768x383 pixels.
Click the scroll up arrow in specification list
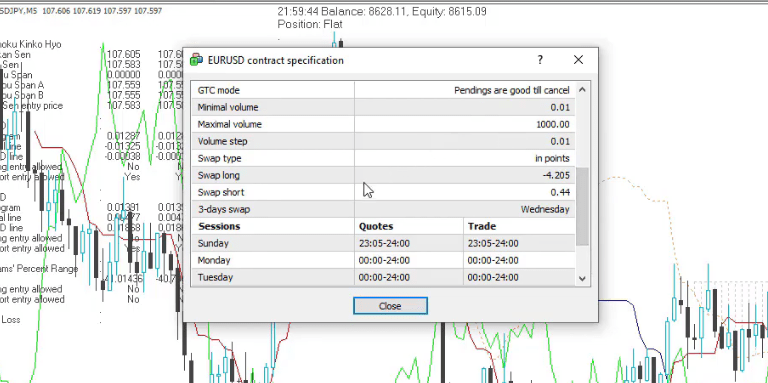coord(582,90)
